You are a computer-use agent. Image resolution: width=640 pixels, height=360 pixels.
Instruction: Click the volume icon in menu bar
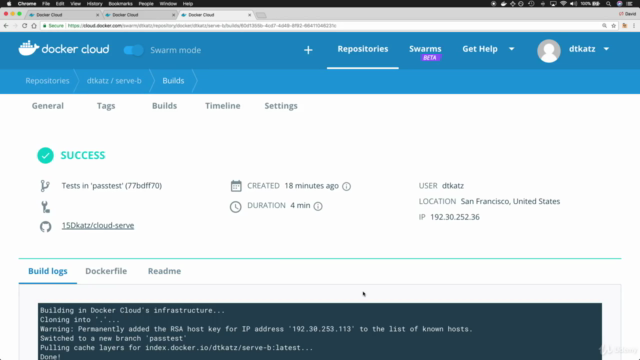(573, 4)
